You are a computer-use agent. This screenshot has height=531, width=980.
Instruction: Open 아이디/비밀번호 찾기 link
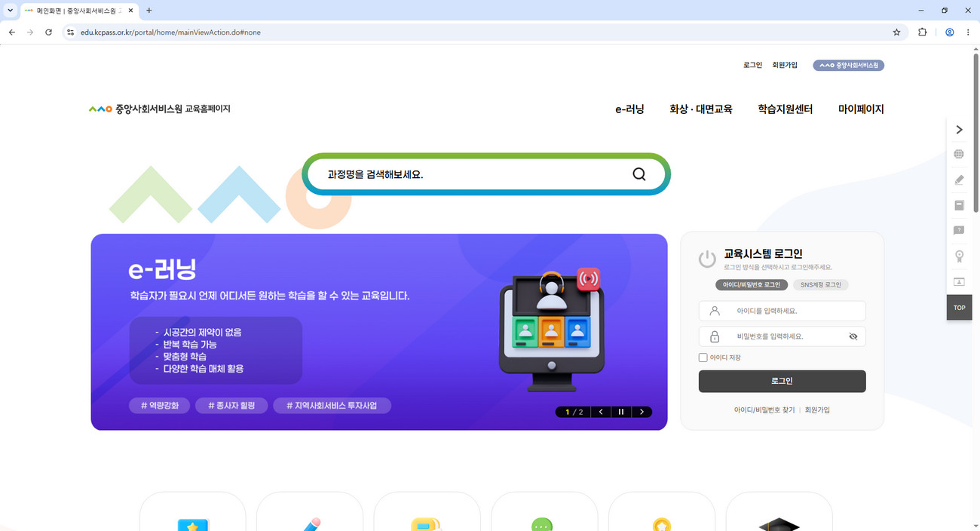click(x=764, y=410)
